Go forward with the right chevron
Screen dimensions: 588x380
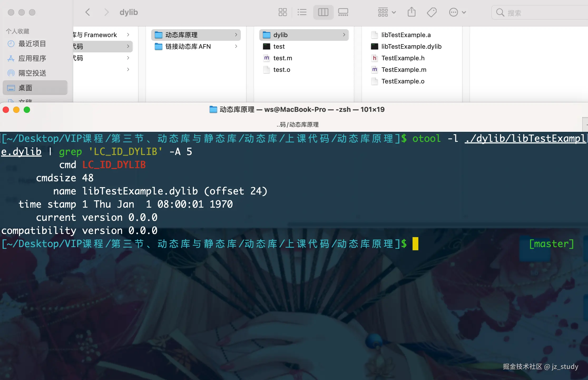click(x=106, y=12)
